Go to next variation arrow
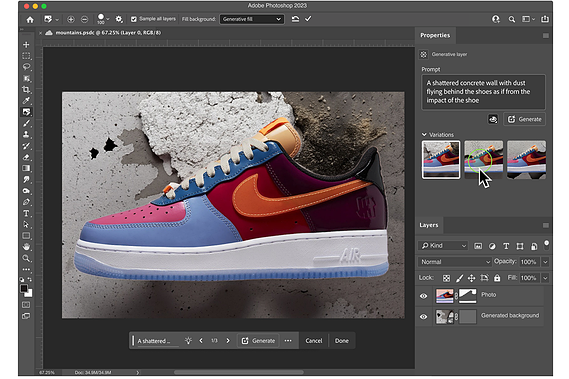569x379 pixels. tap(228, 341)
